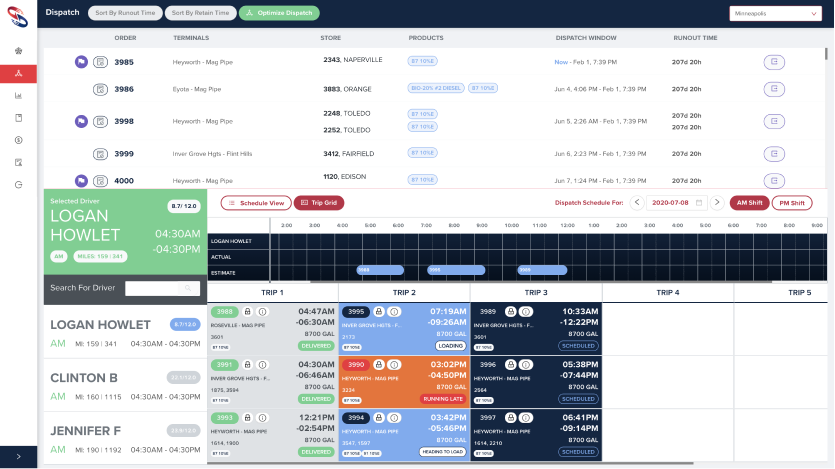This screenshot has width=835, height=469.
Task: Click Sort By Runout Time
Action: [123, 13]
